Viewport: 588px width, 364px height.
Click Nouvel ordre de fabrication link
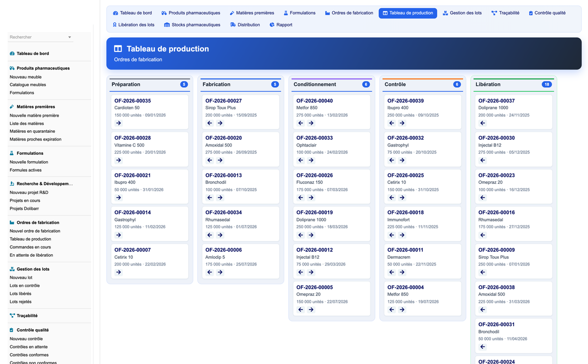(x=35, y=231)
